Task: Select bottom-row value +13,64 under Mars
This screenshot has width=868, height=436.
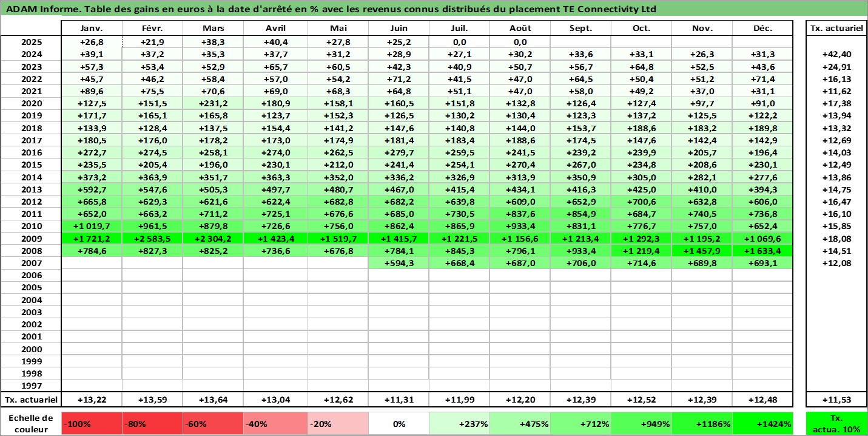Action: (213, 400)
